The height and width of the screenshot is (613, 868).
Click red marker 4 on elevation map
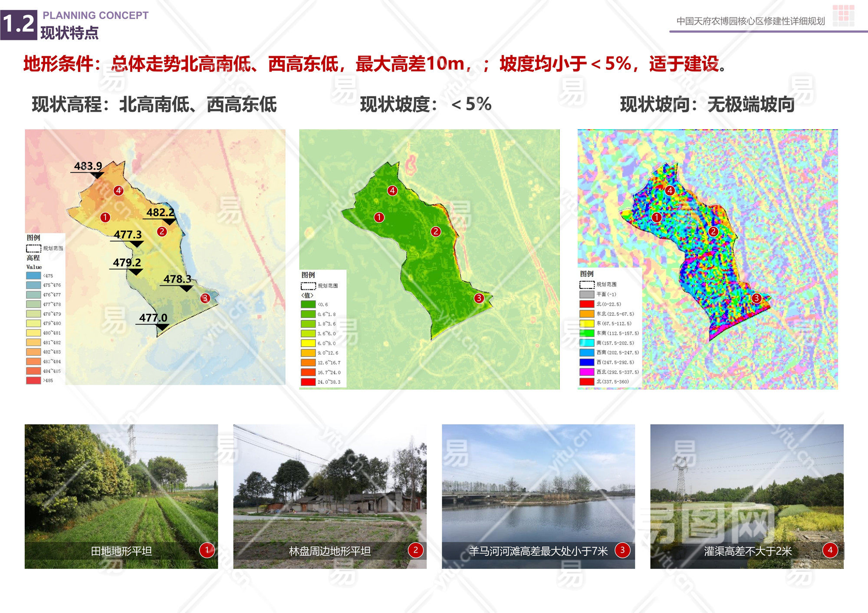[118, 190]
